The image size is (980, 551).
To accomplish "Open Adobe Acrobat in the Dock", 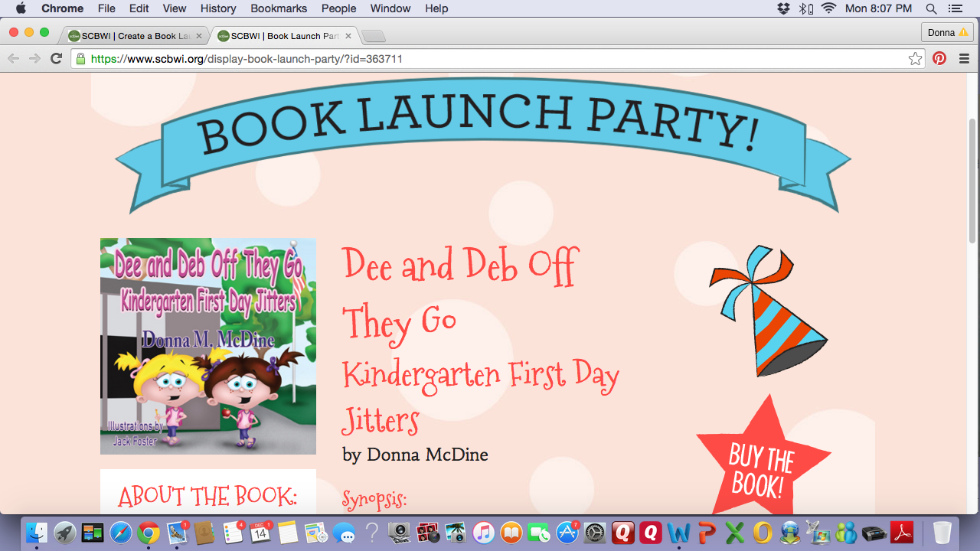I will [902, 533].
